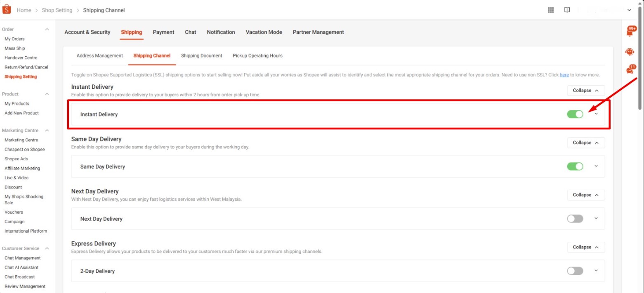Open customer service headset icon

pyautogui.click(x=630, y=52)
